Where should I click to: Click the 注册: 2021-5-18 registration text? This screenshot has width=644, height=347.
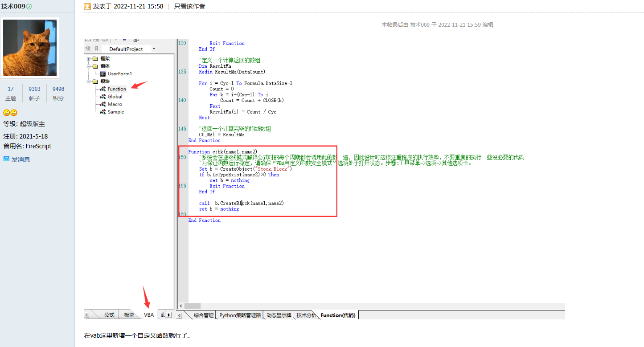[25, 136]
